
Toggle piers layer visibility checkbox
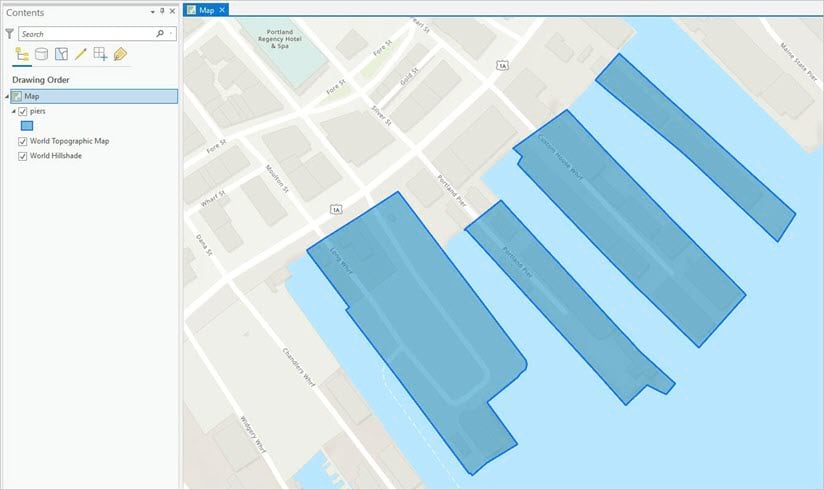click(23, 111)
